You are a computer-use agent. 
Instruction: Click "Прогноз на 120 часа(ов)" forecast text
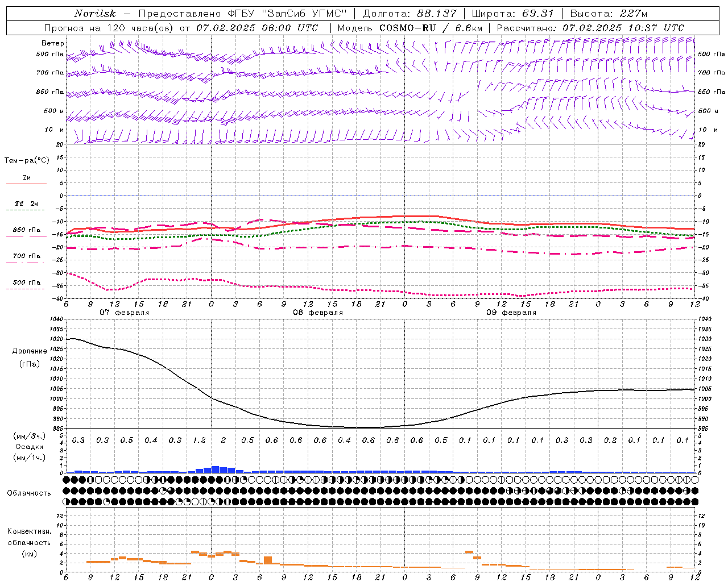[109, 28]
